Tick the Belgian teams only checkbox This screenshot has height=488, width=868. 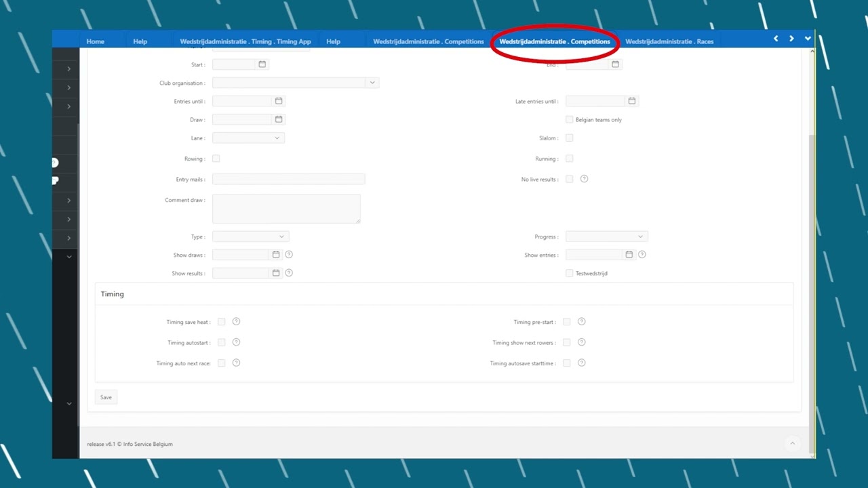click(570, 119)
